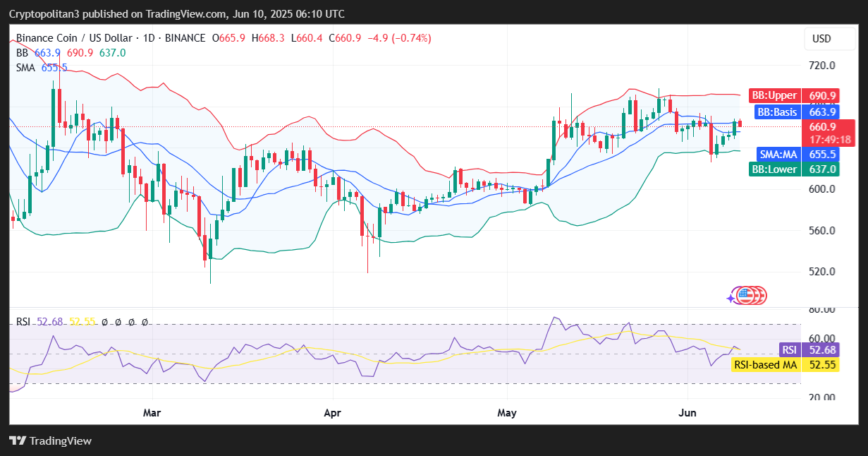
Task: Click the TradingView logo at the bottom
Action: click(51, 440)
